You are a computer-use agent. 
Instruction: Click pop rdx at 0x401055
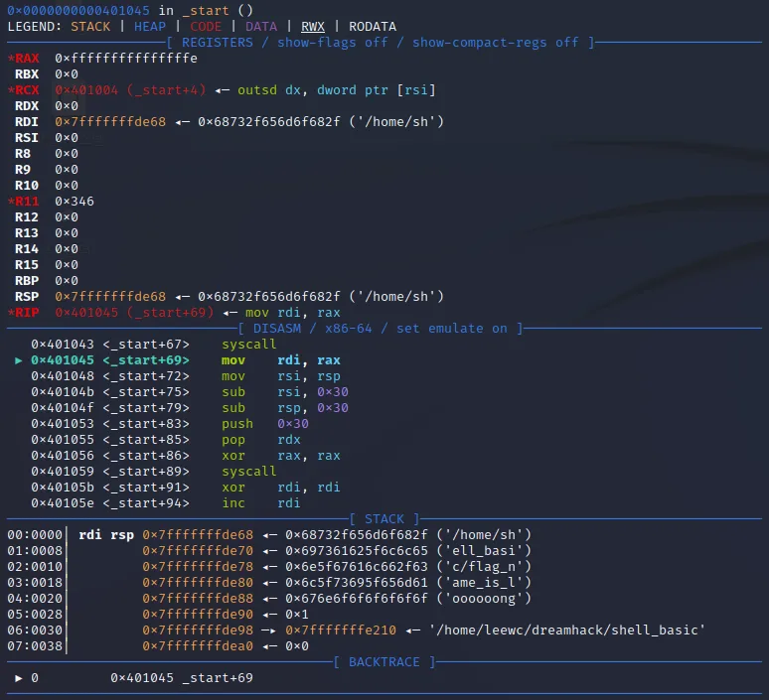(x=166, y=439)
